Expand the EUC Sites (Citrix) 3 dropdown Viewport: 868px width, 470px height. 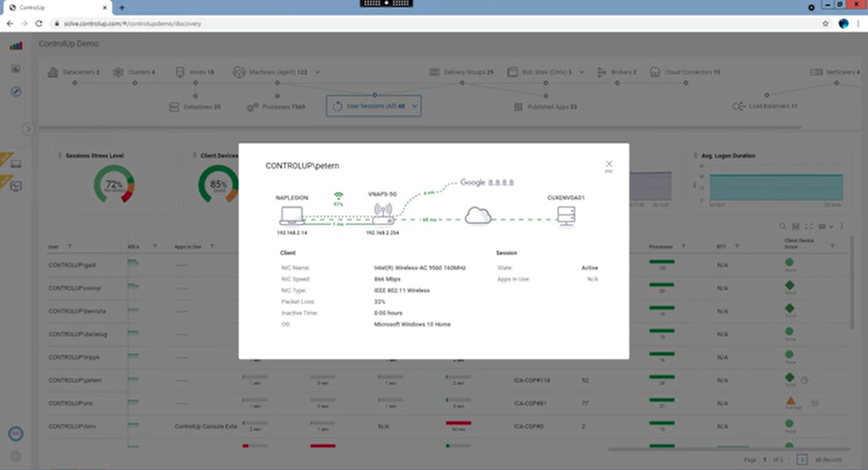tap(581, 72)
